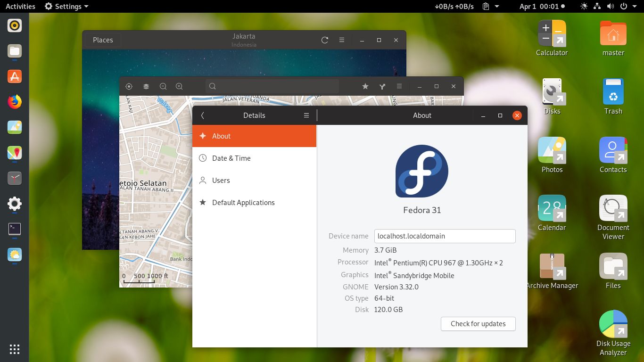Open Places in the Weather app
This screenshot has width=644, height=362.
(x=102, y=40)
